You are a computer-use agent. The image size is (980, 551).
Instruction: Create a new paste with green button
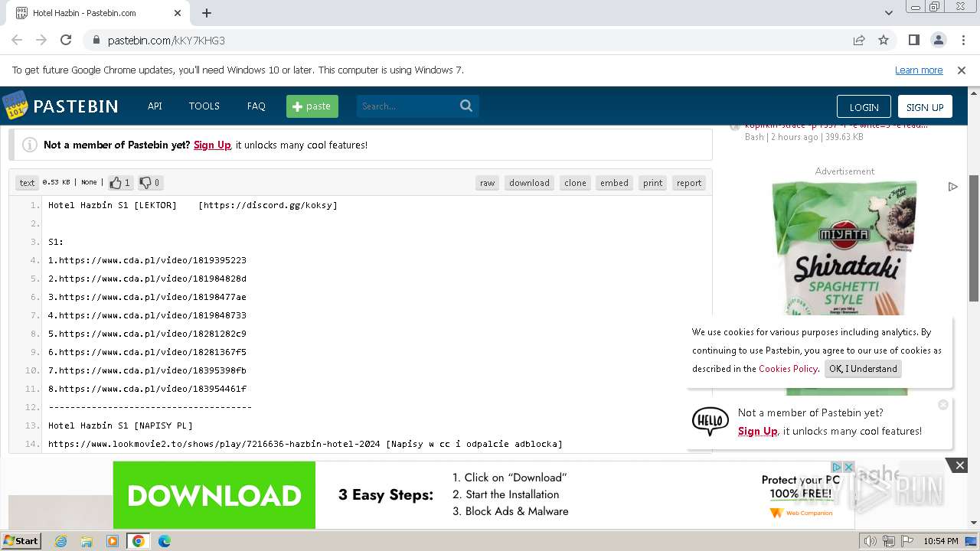click(312, 106)
